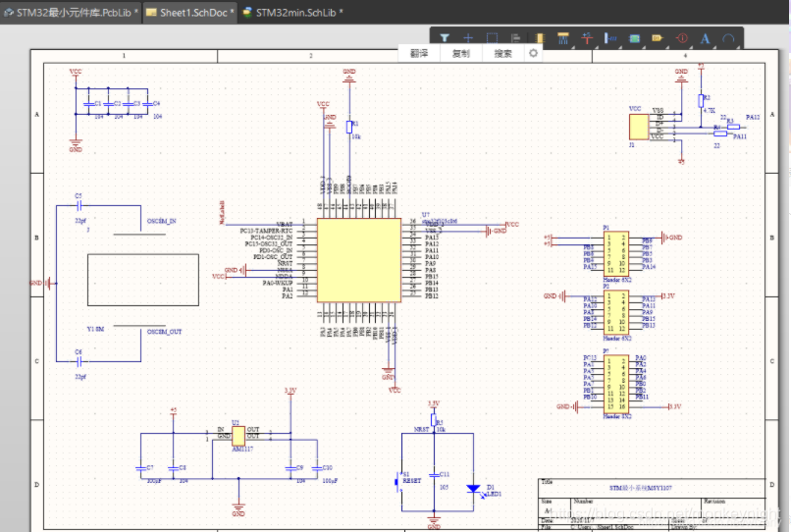The height and width of the screenshot is (532, 791).
Task: Select the LED1 diode D1 symbol
Action: point(473,489)
